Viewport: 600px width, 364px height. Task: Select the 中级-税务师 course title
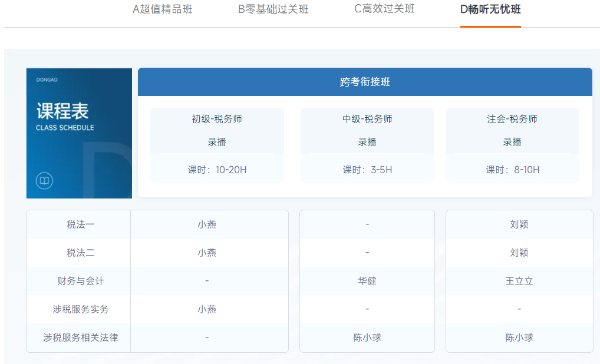click(x=367, y=119)
